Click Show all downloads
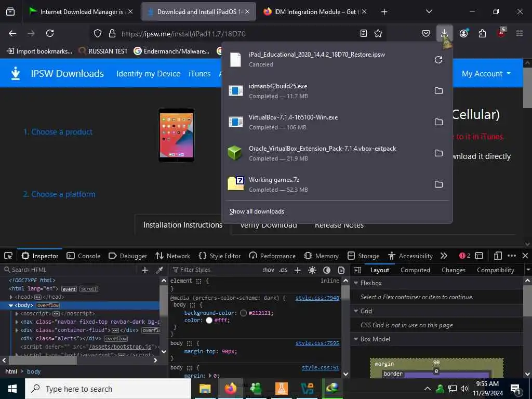Viewport: 532px width, 399px height. click(x=257, y=211)
